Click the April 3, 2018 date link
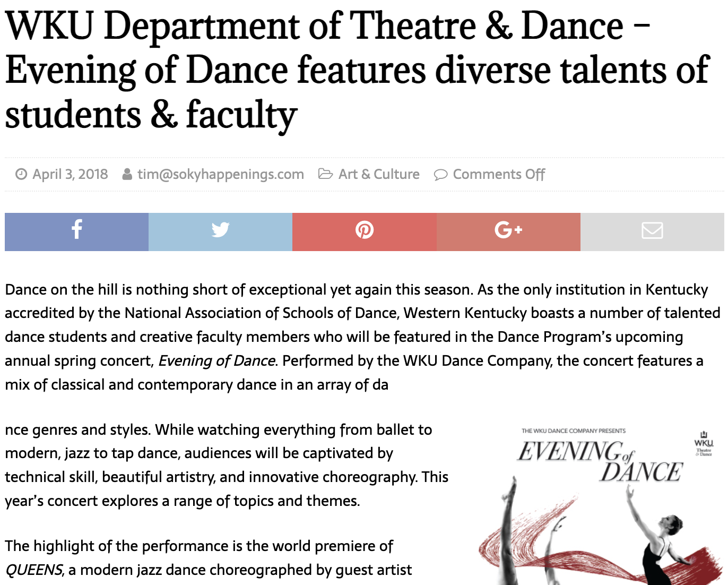 point(70,174)
